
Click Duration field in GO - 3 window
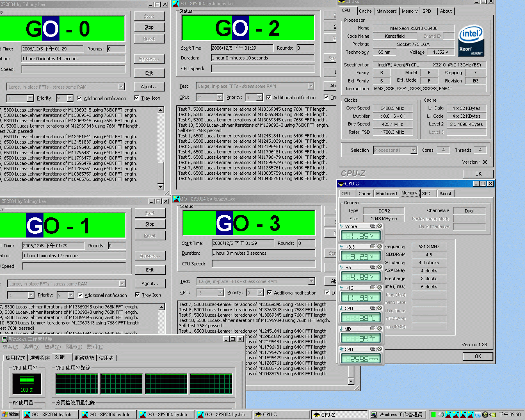pos(264,253)
